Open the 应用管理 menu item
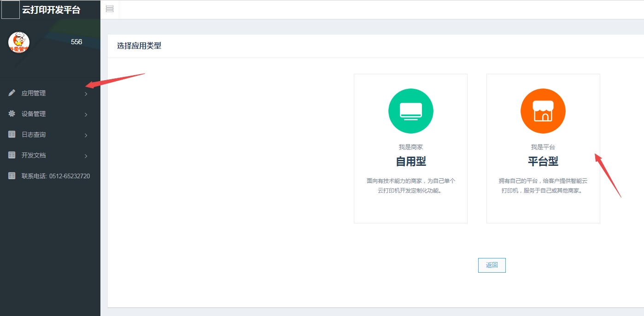The width and height of the screenshot is (644, 316). (x=50, y=93)
